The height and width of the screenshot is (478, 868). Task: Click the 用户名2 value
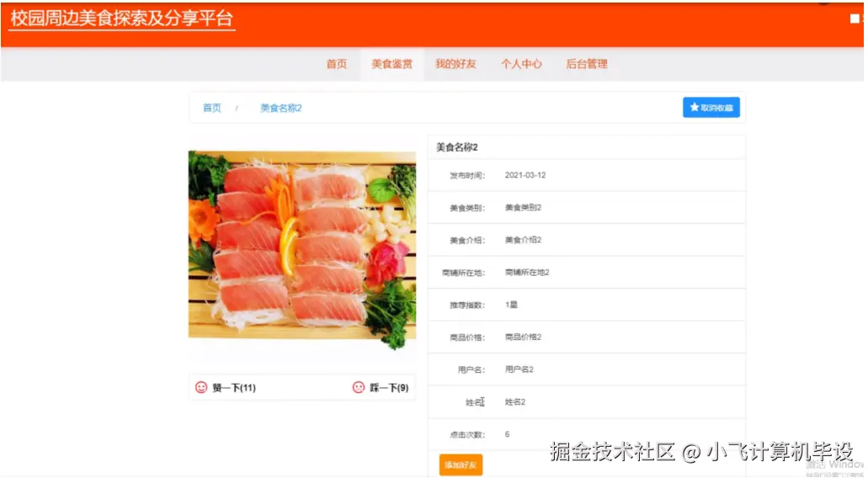click(519, 369)
